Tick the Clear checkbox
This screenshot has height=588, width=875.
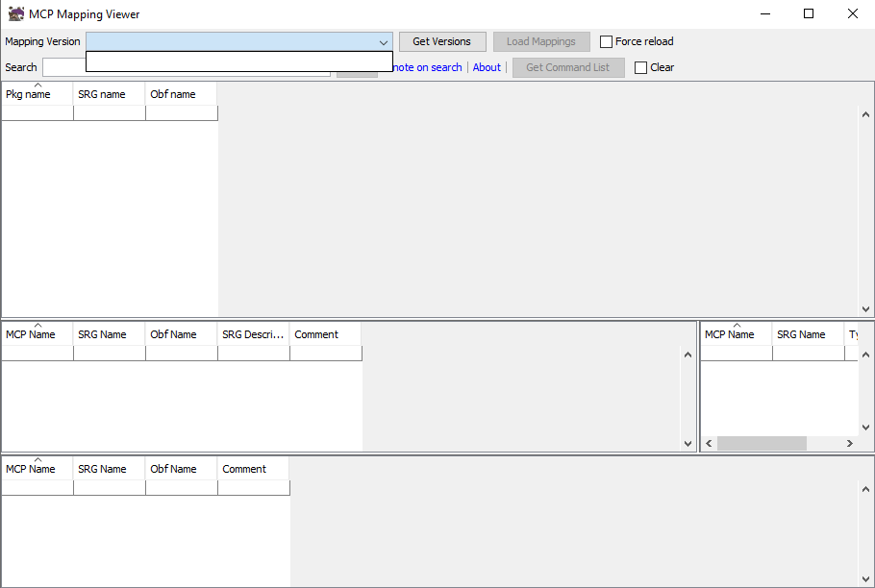[640, 67]
